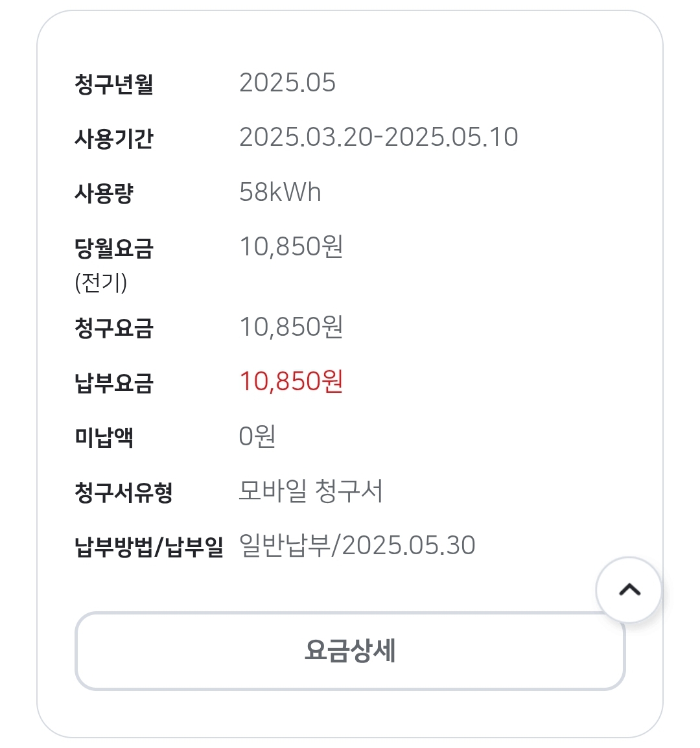Click the payment date 일반납부/2025.05.30

[357, 546]
